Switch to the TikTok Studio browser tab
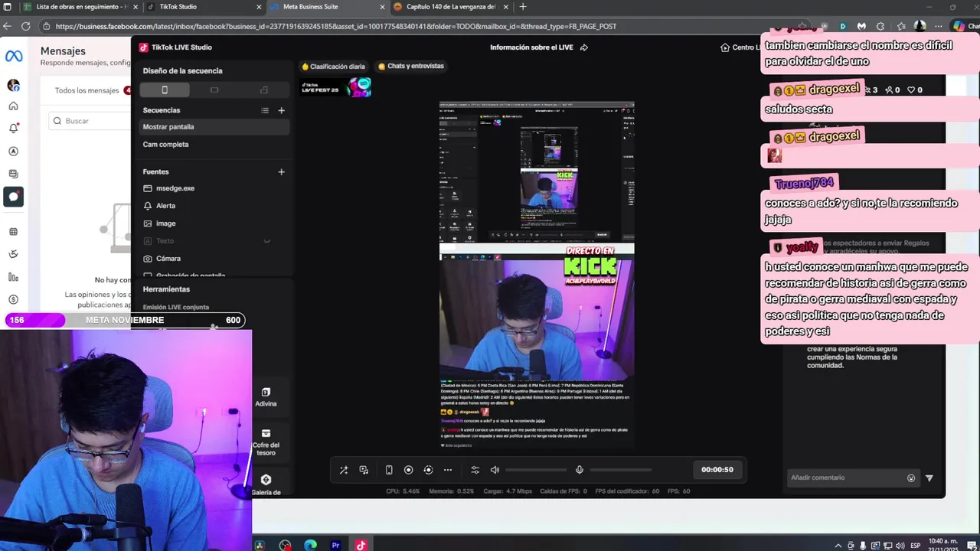 tap(203, 7)
